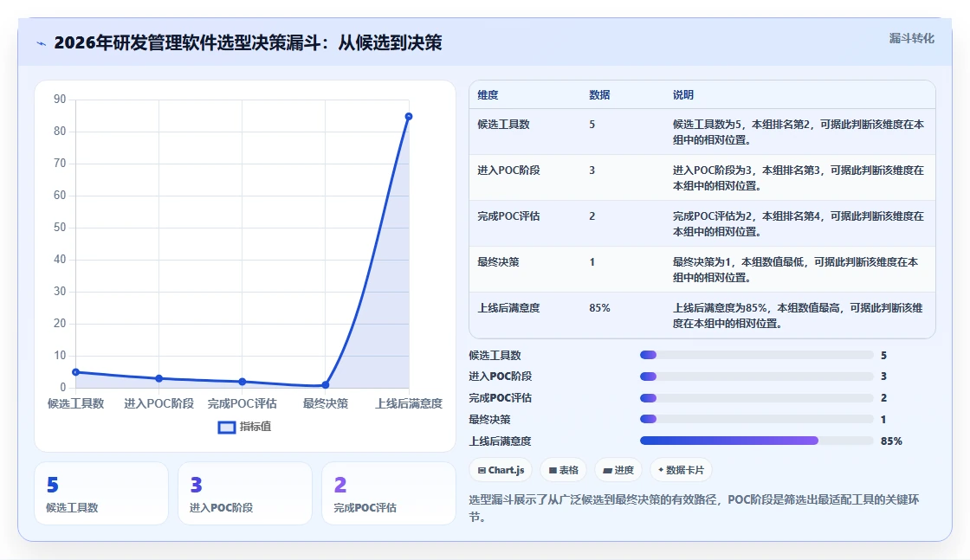Image resolution: width=970 pixels, height=560 pixels.
Task: Click the 完成POC评估 progress bar
Action: pos(757,397)
